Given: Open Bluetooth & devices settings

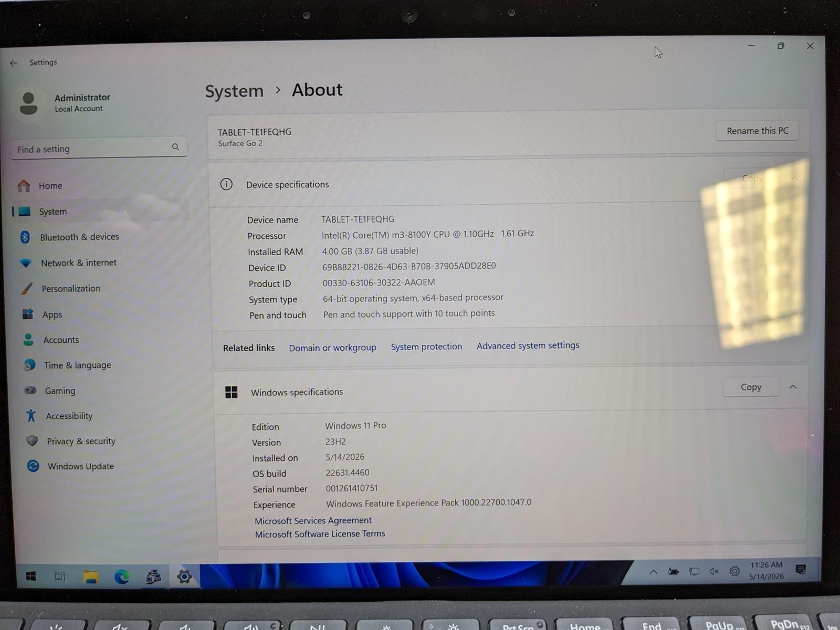Looking at the screenshot, I should [x=79, y=237].
